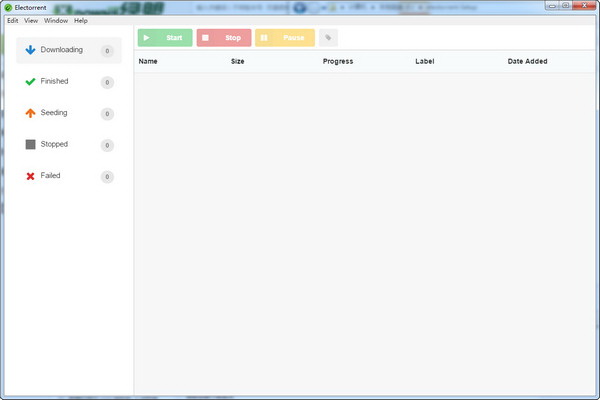Open the Help menu
600x400 pixels.
coord(81,20)
